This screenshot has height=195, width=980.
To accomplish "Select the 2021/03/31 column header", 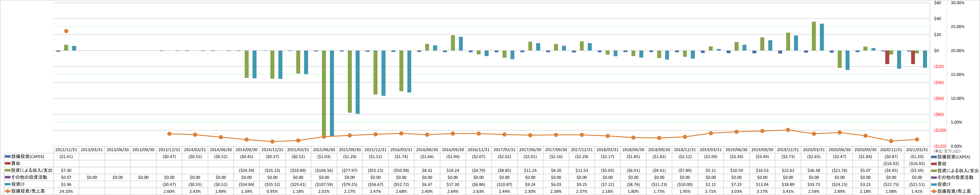I will click(917, 150).
